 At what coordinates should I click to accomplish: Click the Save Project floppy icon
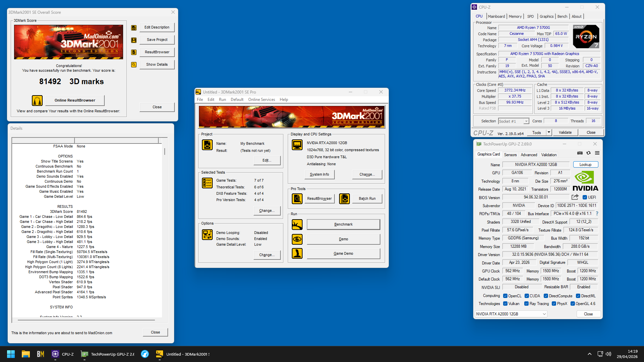tap(134, 40)
